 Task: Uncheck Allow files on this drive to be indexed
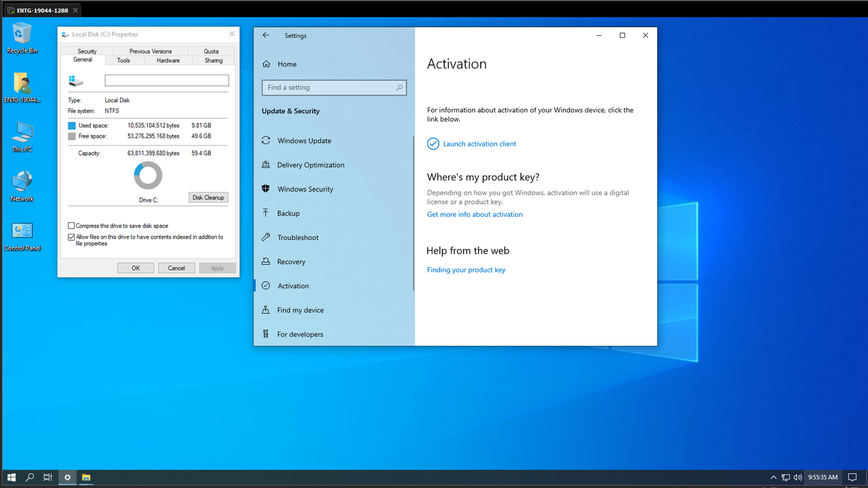click(71, 237)
